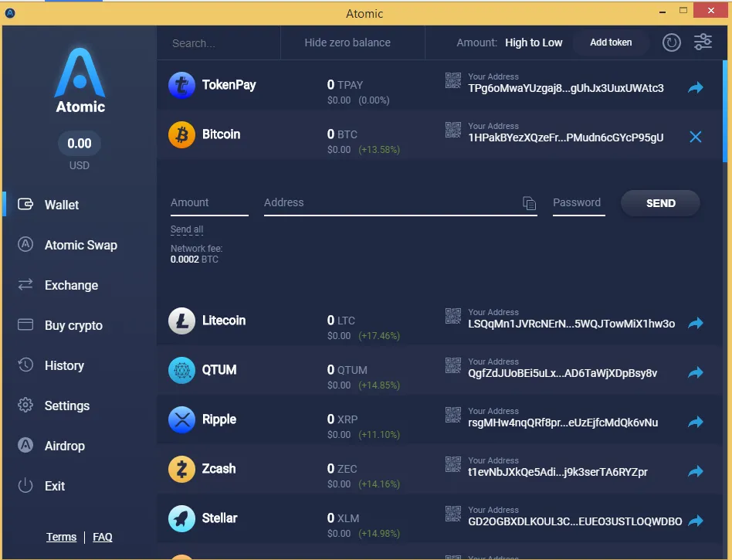Open the filter settings sliders icon
732x560 pixels.
[703, 42]
